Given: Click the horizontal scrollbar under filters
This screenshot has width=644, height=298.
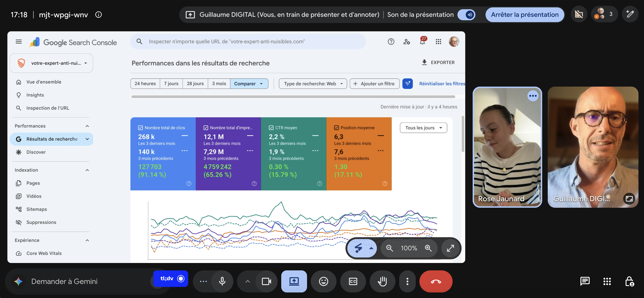Looking at the screenshot, I should pyautogui.click(x=293, y=97).
